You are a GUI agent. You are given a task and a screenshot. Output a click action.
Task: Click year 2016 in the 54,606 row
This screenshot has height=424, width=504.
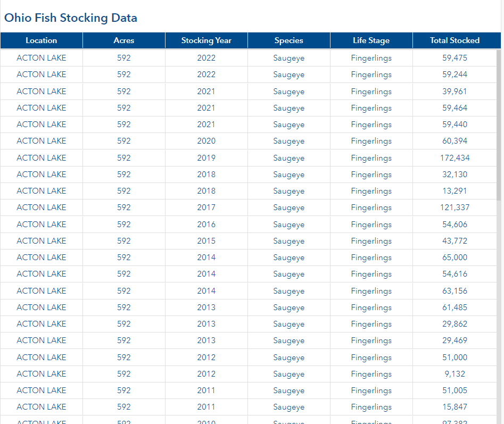(206, 225)
